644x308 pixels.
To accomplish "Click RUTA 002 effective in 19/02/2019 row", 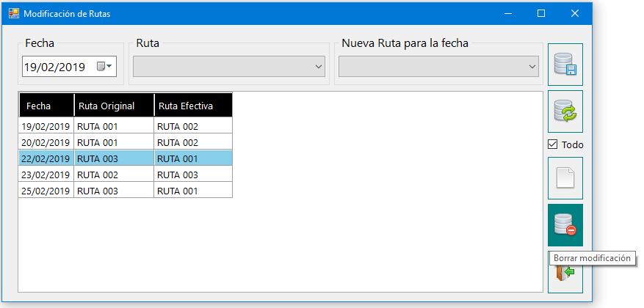I will [x=193, y=126].
